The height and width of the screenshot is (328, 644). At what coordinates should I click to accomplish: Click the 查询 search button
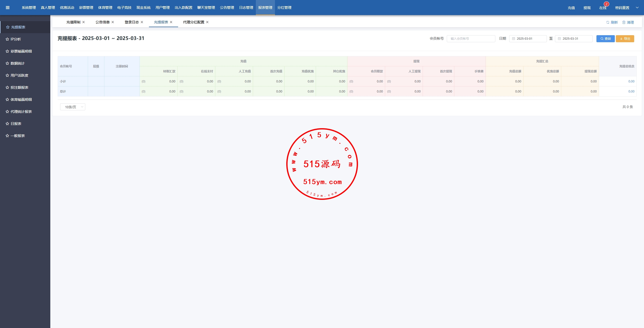click(605, 39)
